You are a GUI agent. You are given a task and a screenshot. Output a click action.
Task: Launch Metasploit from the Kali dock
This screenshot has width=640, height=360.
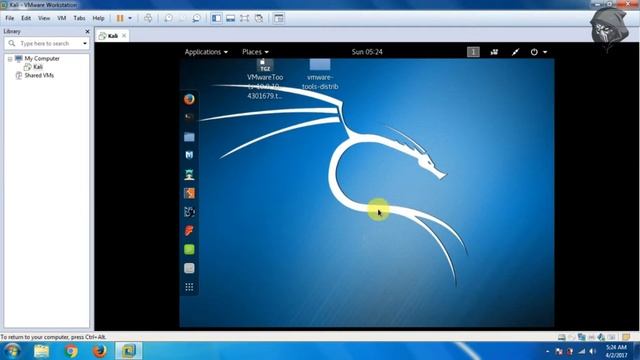click(x=189, y=155)
